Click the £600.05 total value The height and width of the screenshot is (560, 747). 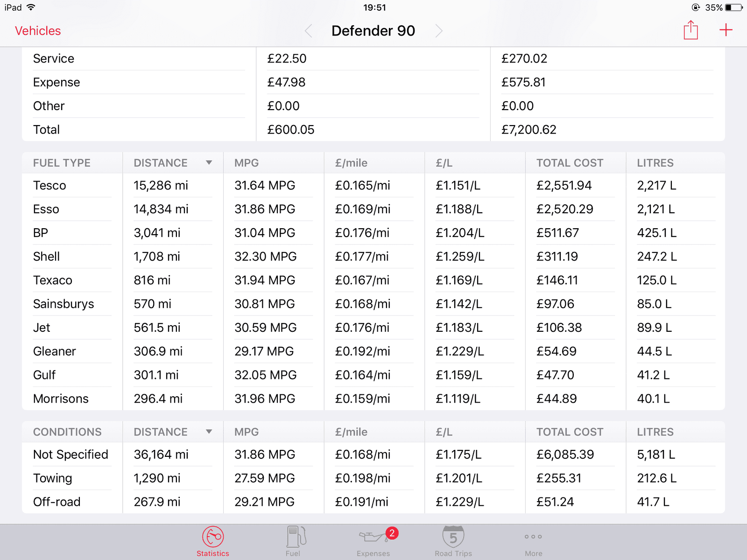[x=291, y=130]
